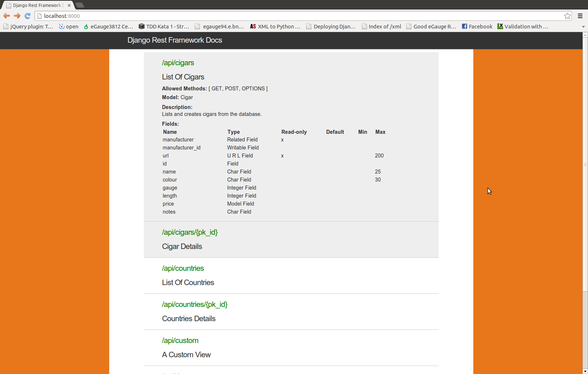Screen dimensions: 588x374
Task: Open the Validation with... bookmark
Action: [522, 27]
